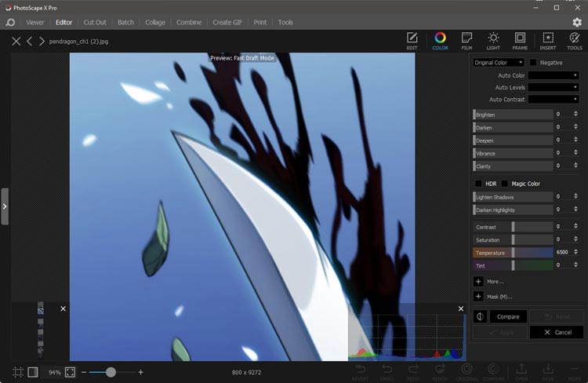
Task: Go to next image arrow
Action: [x=42, y=42]
